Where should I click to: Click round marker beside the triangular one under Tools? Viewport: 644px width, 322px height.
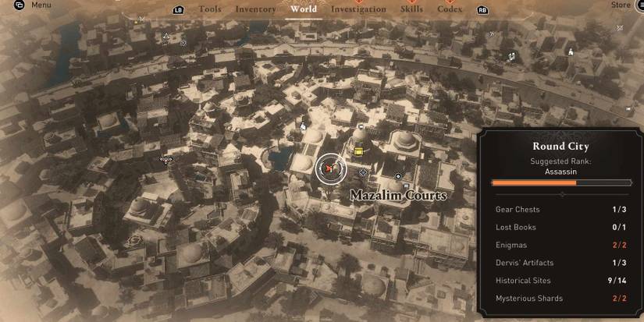click(x=183, y=42)
